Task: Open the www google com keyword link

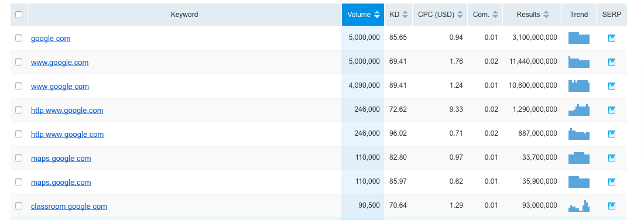Action: [60, 86]
